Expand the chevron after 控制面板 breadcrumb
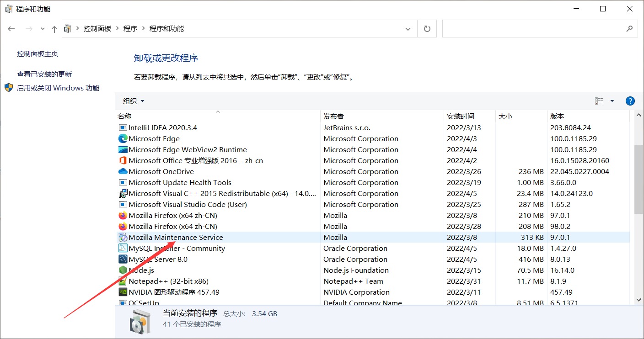This screenshot has width=644, height=339. coord(118,29)
